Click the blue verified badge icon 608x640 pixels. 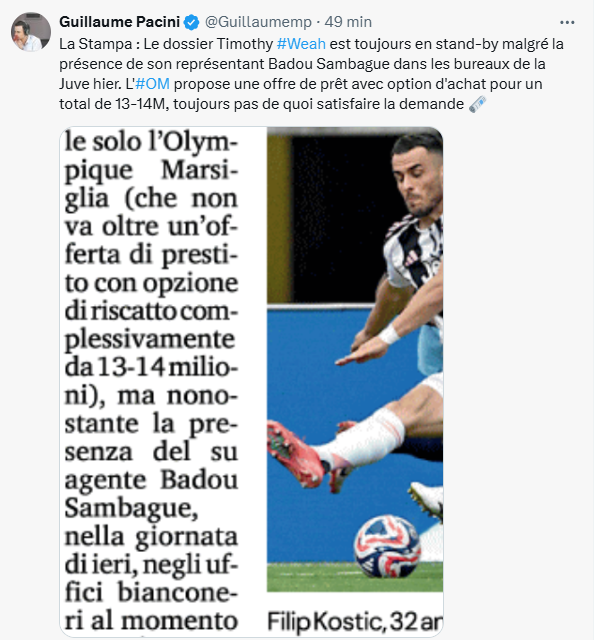(191, 22)
